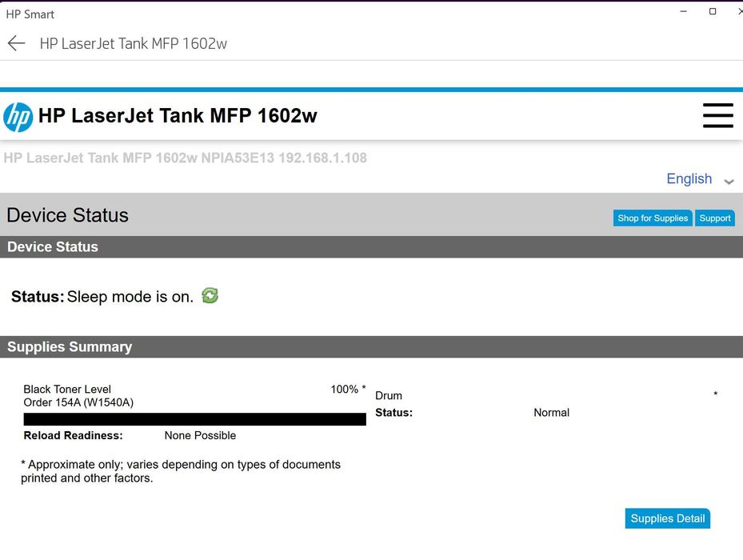The image size is (743, 560).
Task: Open the hamburger menu
Action: point(717,115)
